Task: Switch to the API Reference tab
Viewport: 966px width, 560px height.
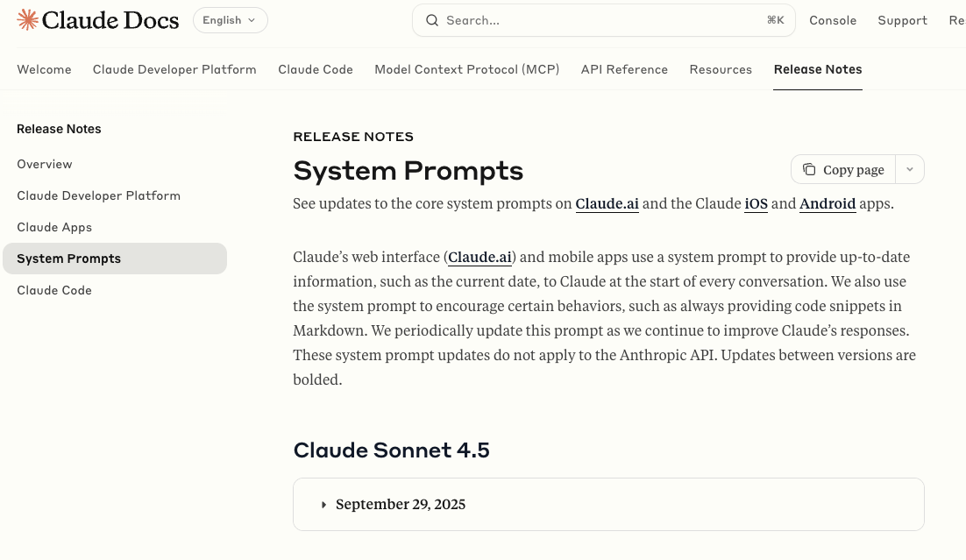Action: (x=624, y=69)
